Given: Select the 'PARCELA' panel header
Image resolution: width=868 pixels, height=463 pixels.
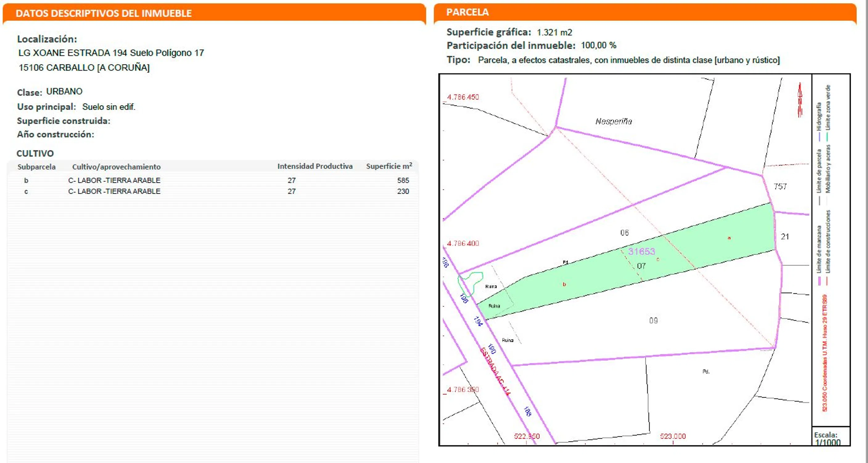Looking at the screenshot, I should point(467,12).
